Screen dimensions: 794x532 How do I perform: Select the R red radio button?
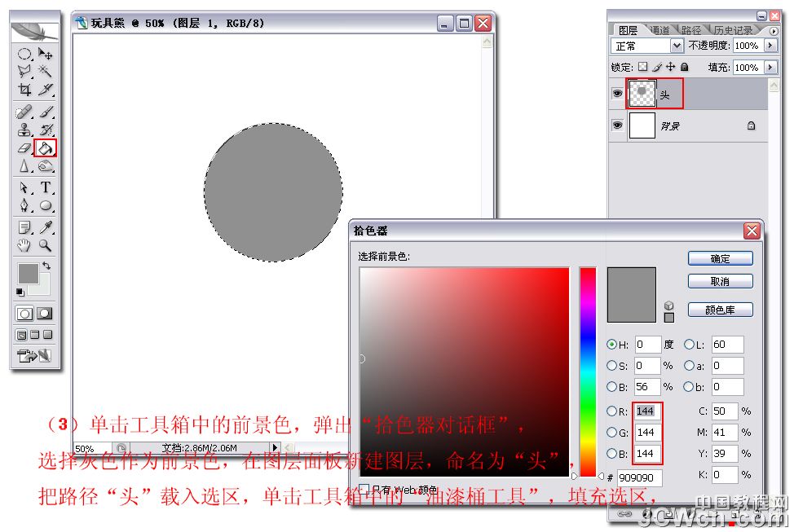[x=611, y=411]
